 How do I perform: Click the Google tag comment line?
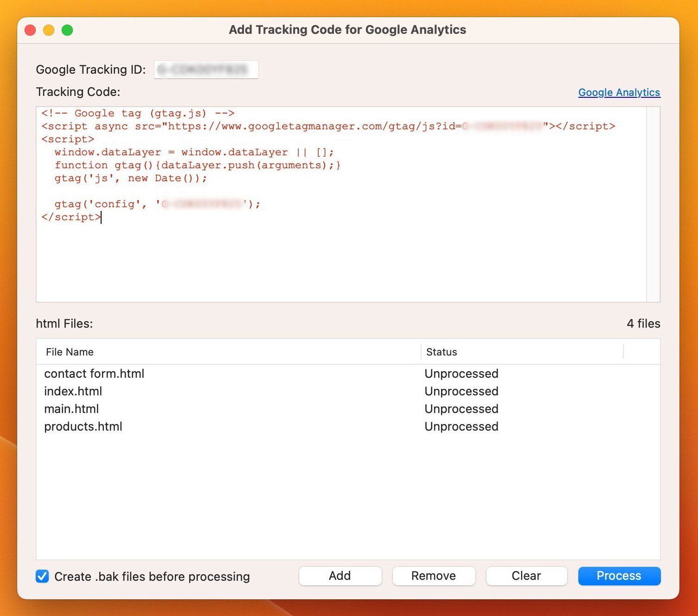pos(138,114)
